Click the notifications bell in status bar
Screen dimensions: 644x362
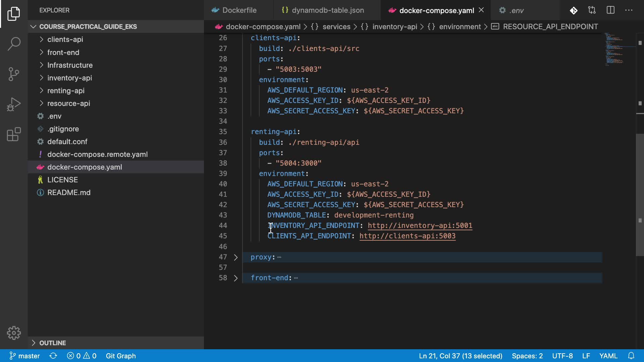click(631, 356)
